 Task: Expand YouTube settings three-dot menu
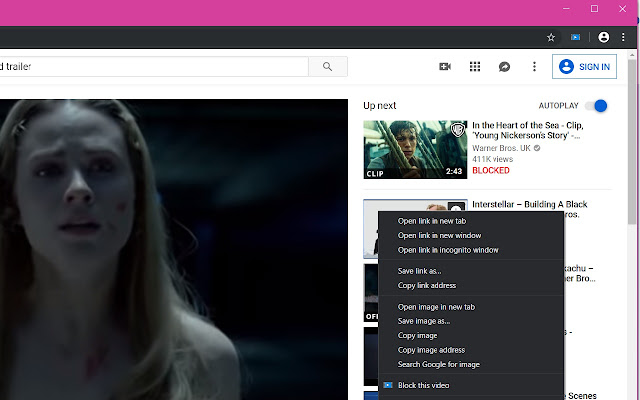point(534,67)
